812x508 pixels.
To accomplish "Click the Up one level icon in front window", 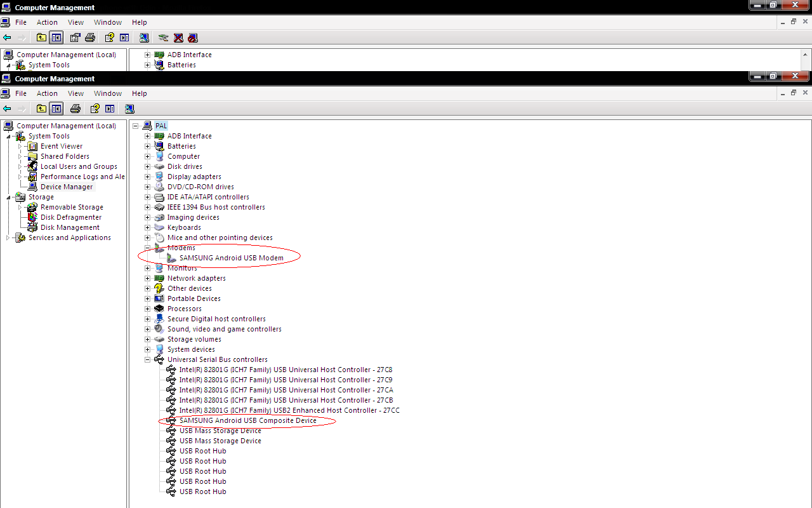I will pyautogui.click(x=41, y=109).
